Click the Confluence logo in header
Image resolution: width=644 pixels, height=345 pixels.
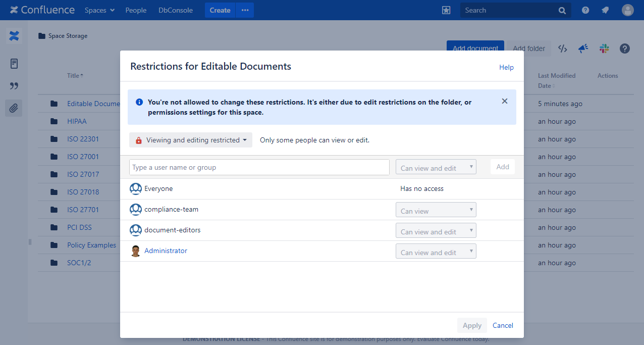(42, 10)
